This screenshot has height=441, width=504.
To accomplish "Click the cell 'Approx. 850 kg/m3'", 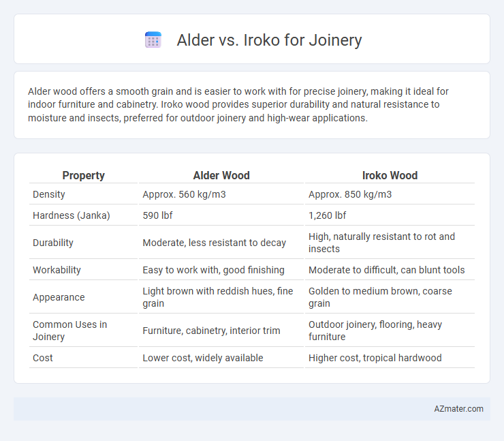I will tap(350, 194).
